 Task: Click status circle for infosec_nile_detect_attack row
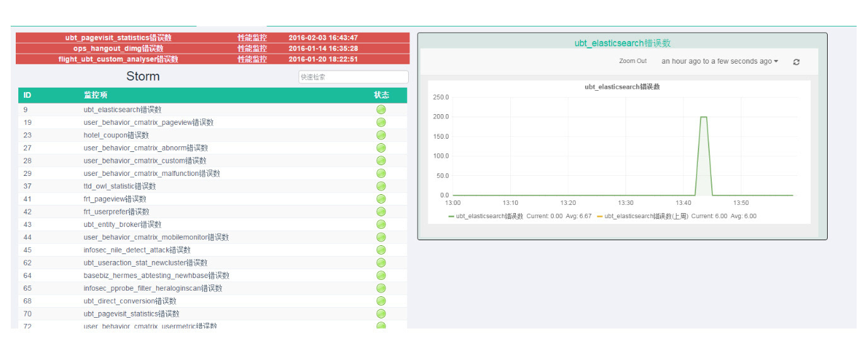(x=381, y=250)
